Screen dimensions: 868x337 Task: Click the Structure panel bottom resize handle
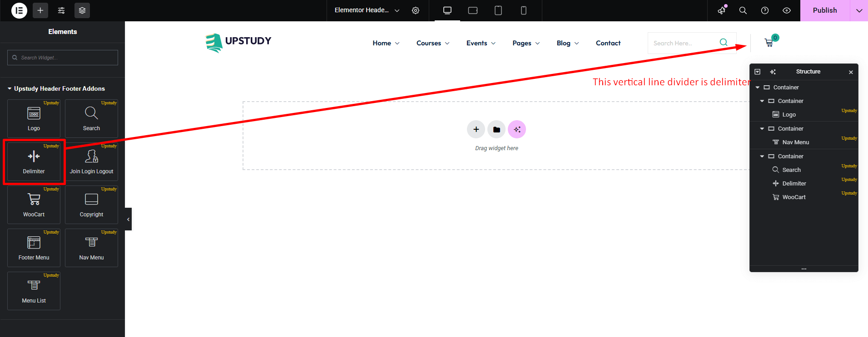click(x=804, y=269)
